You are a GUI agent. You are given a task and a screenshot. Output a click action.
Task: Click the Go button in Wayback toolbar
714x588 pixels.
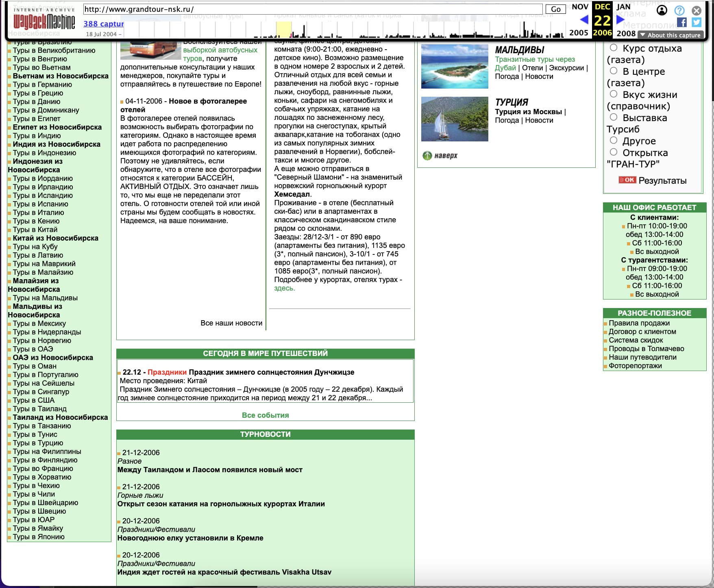coord(555,9)
